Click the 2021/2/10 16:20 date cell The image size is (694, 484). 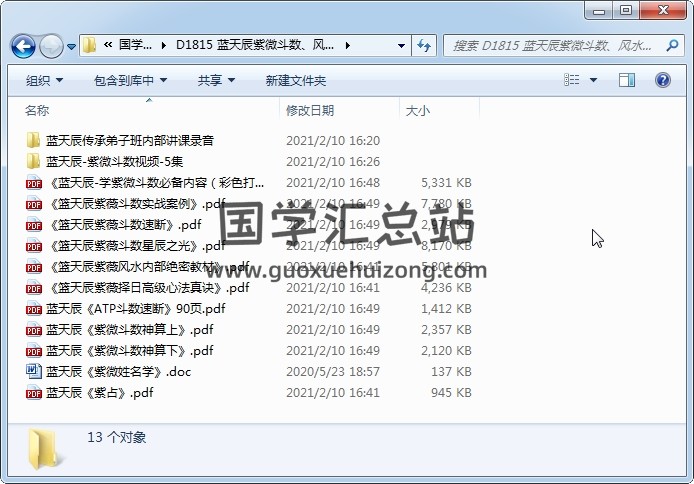pos(333,140)
